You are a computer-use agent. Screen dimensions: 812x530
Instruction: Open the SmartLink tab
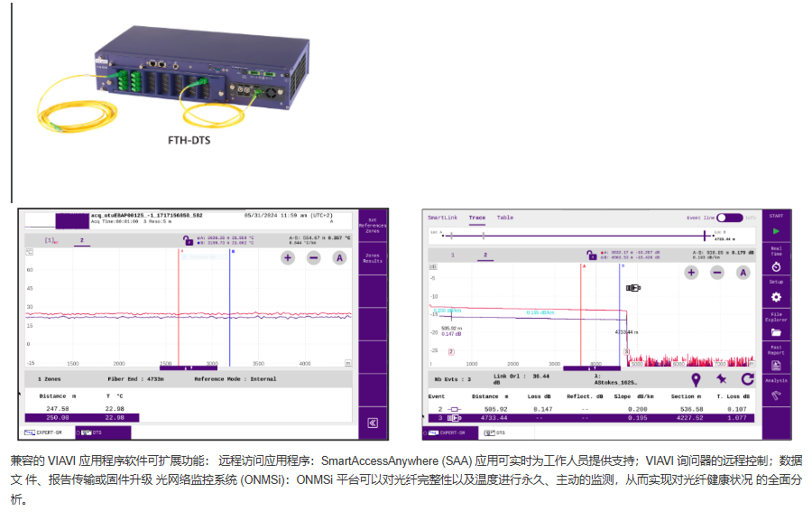click(x=443, y=218)
